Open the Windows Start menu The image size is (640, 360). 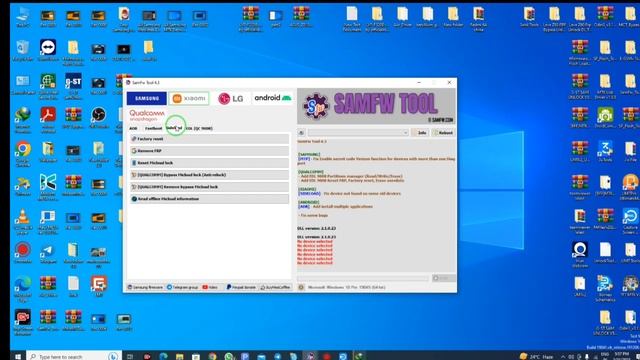click(18, 356)
